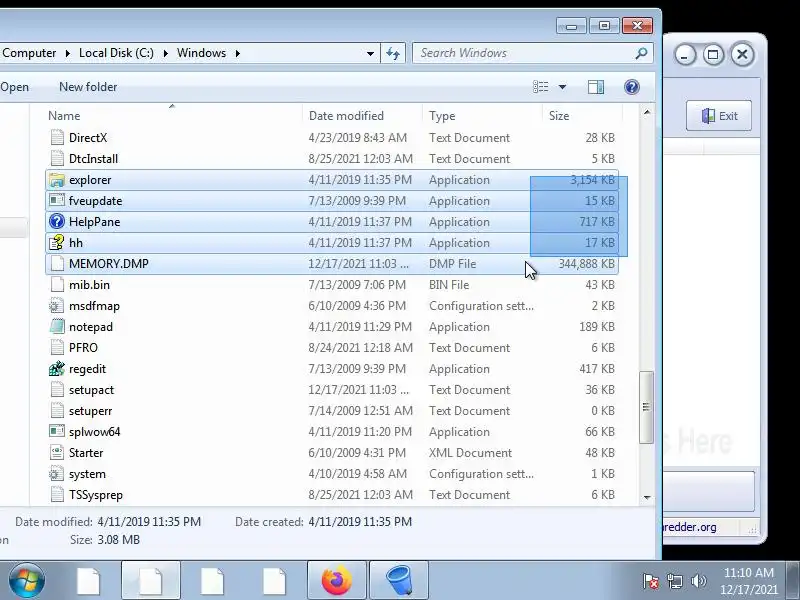Click the active second taskbar document button
The image size is (800, 600).
coord(151,580)
